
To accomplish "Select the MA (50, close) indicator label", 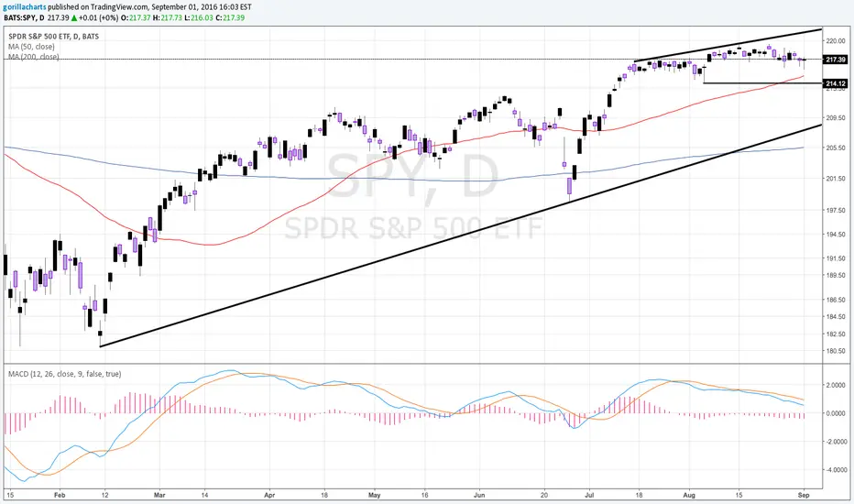I will point(31,47).
